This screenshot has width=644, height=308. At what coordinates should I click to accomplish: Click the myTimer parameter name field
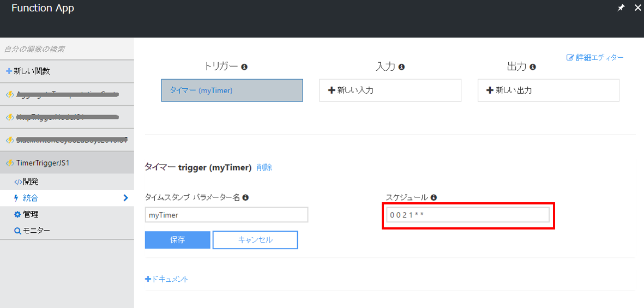click(226, 215)
